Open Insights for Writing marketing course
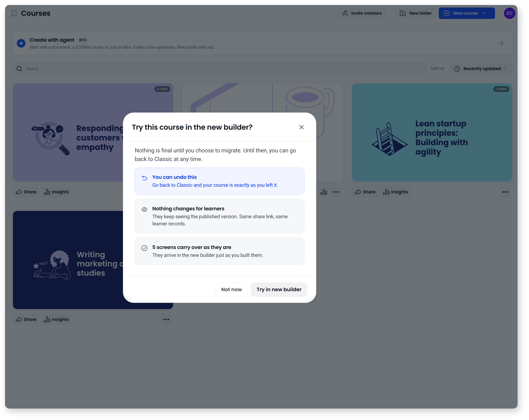 click(56, 319)
